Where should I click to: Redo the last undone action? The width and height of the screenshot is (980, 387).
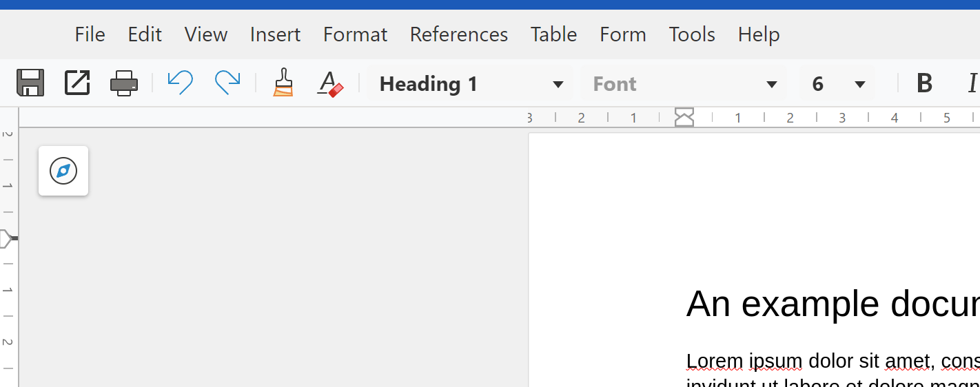coord(227,83)
